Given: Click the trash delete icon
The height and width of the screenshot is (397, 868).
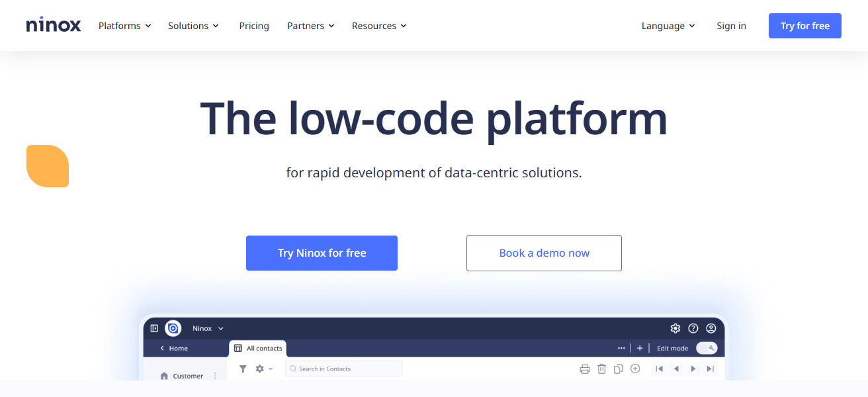Looking at the screenshot, I should (x=601, y=369).
